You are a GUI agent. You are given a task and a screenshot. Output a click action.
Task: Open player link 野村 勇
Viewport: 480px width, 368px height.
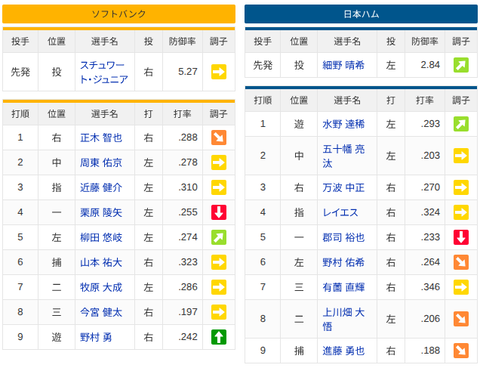tap(96, 337)
